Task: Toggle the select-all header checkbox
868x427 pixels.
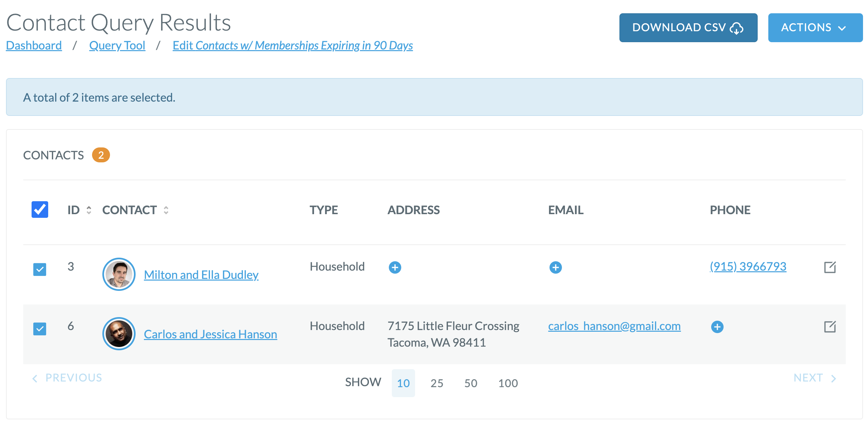Action: 40,210
